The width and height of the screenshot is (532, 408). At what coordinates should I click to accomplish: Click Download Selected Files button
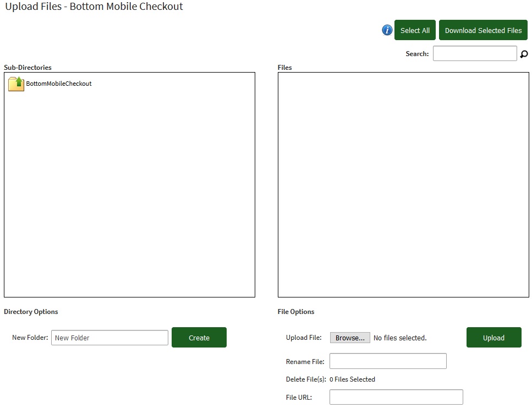tap(483, 30)
